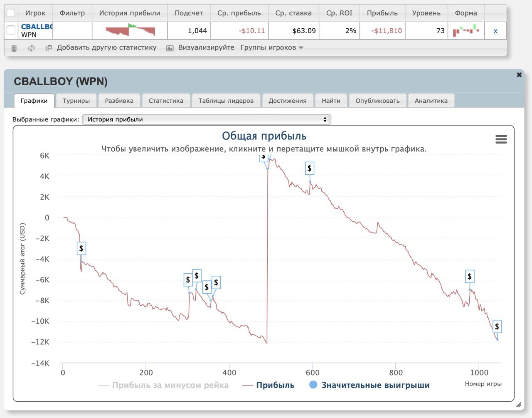
Task: Expand the Группы игроков dropdown
Action: [x=272, y=48]
